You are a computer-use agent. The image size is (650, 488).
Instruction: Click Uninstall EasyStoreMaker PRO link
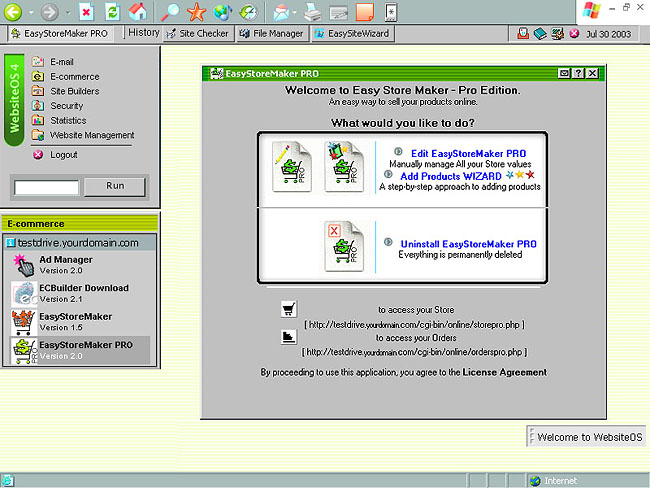point(468,244)
